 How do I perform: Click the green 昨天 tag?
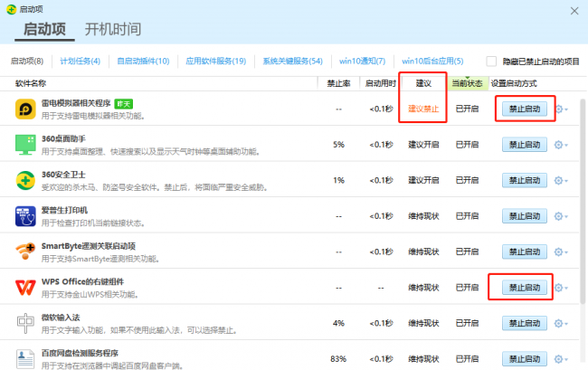[124, 104]
